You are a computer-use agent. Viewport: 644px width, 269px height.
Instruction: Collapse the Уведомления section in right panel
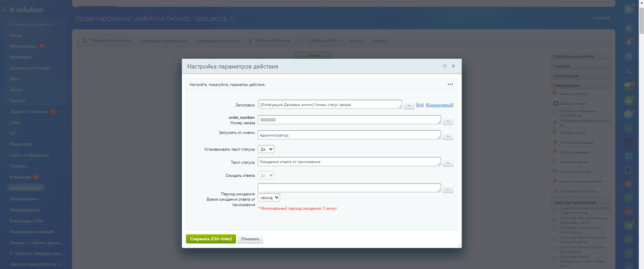pos(567,85)
